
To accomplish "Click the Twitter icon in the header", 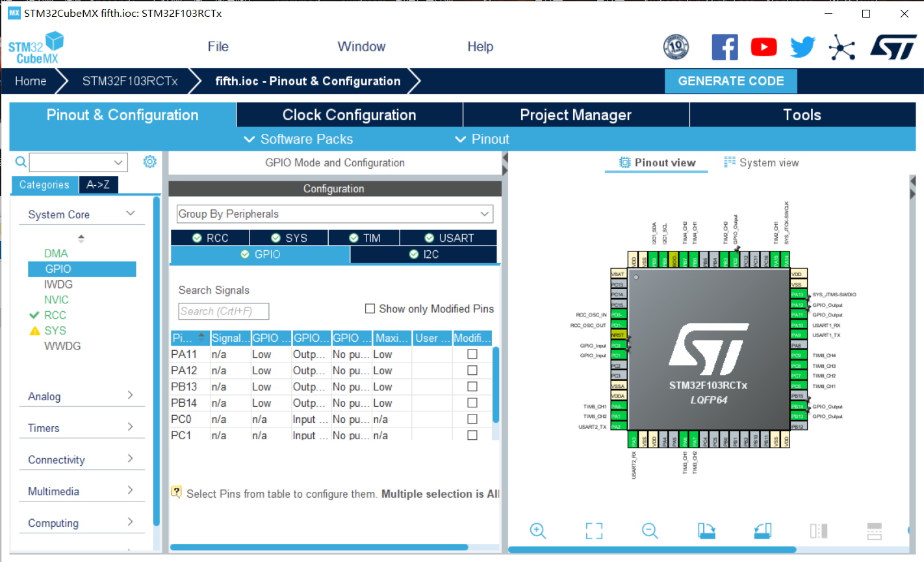I will (x=802, y=46).
